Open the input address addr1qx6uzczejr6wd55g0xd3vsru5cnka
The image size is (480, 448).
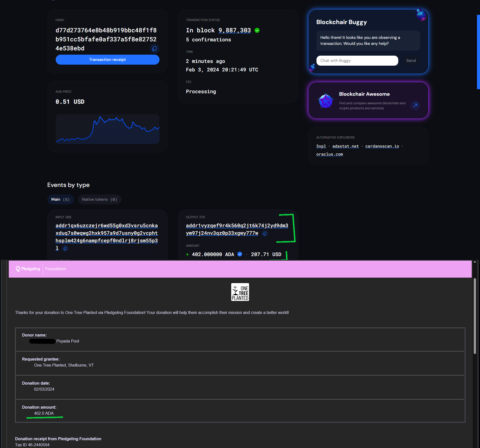click(x=107, y=237)
